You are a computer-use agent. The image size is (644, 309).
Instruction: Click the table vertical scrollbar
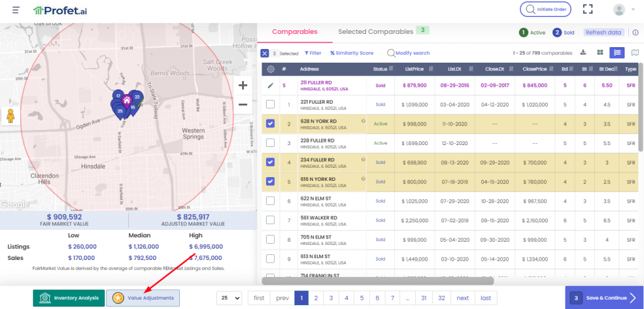[x=641, y=107]
